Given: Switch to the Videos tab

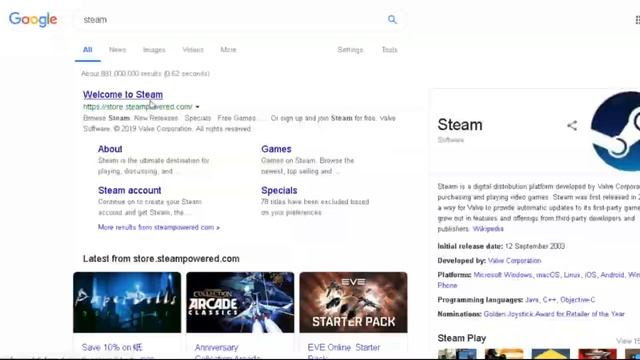Looking at the screenshot, I should click(193, 50).
